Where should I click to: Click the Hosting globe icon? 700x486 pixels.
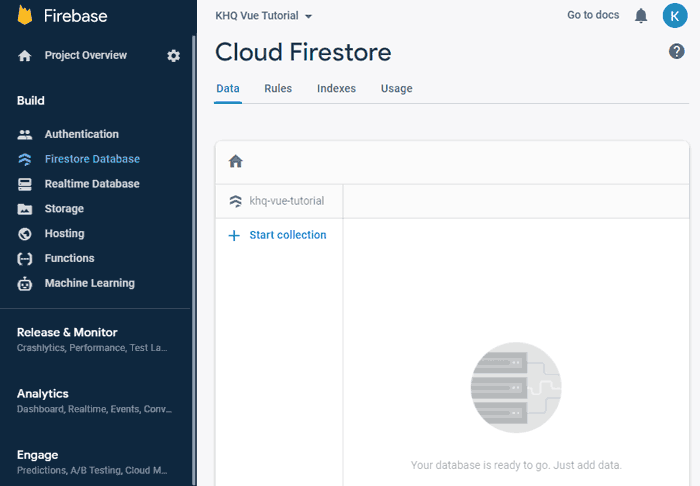pyautogui.click(x=25, y=234)
